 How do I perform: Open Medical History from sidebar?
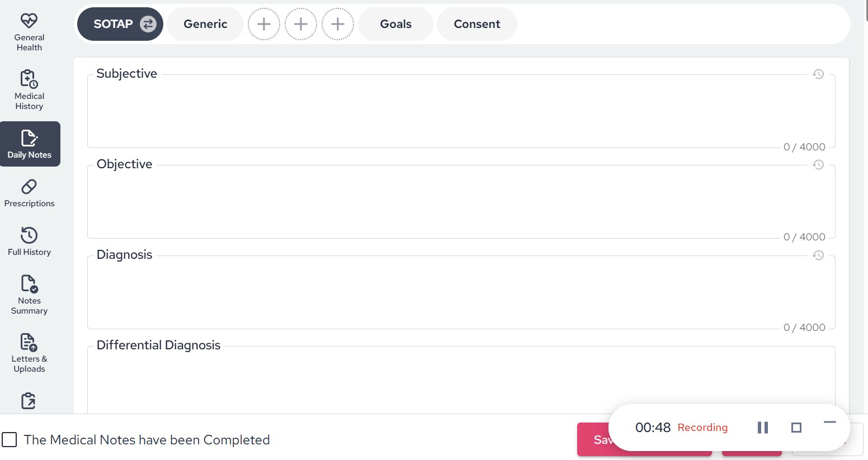(x=29, y=90)
